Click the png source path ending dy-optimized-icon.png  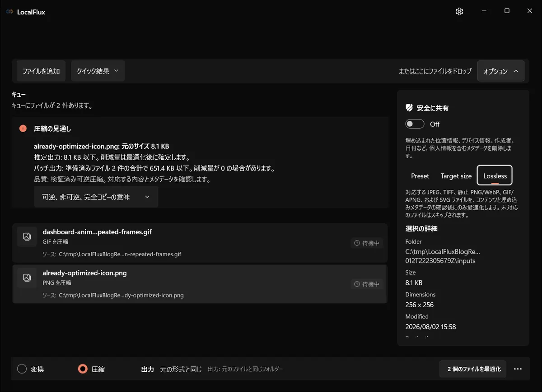(x=121, y=295)
